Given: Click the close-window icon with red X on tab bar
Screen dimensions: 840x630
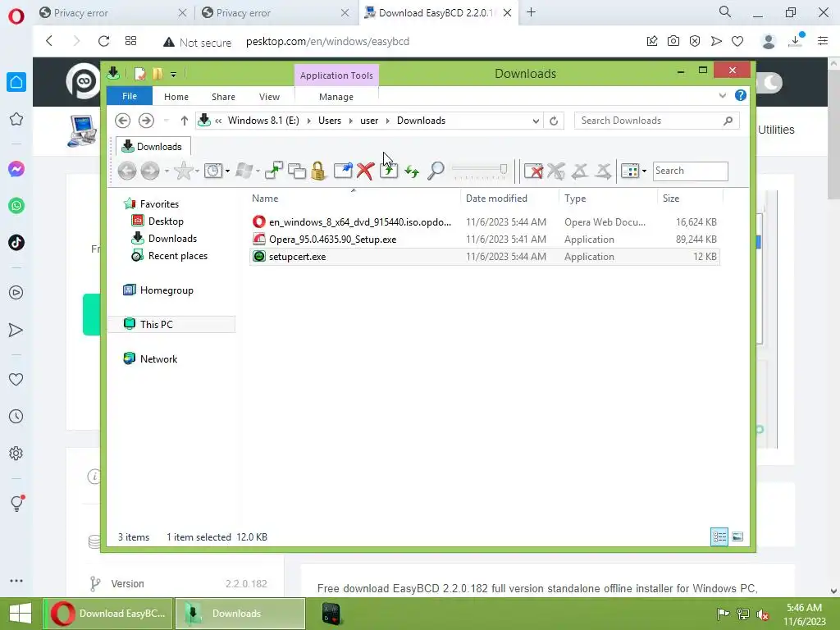Looking at the screenshot, I should [x=533, y=171].
